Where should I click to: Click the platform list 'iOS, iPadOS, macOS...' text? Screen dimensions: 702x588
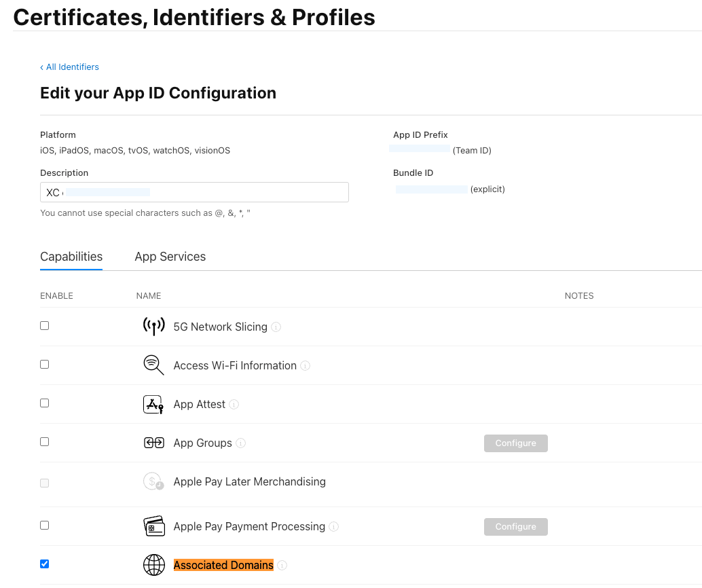pyautogui.click(x=135, y=151)
